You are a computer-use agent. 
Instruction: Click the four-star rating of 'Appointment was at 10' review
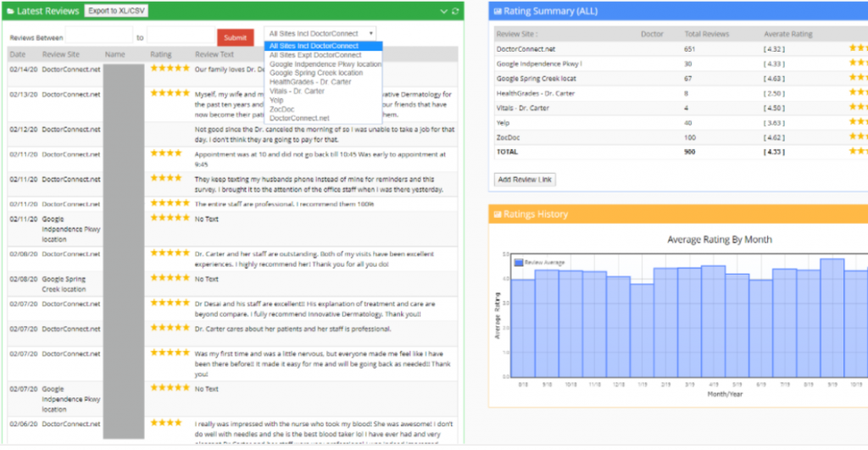click(166, 153)
